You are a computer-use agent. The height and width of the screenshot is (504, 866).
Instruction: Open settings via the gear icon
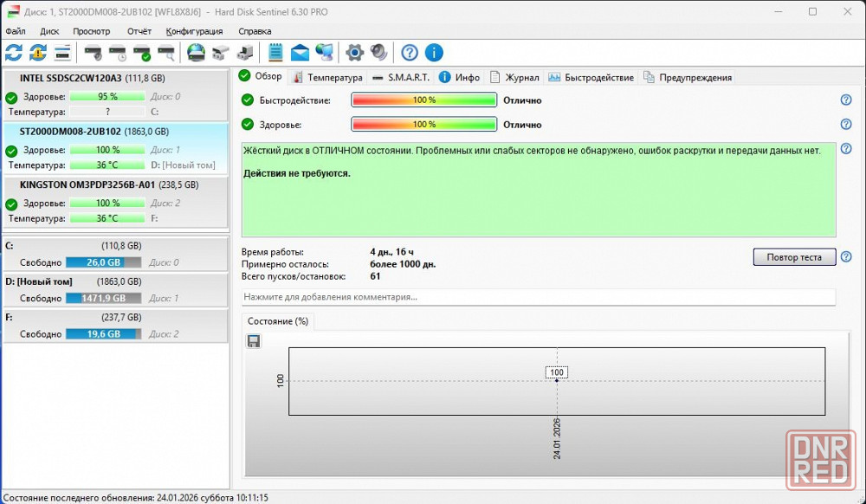point(354,53)
